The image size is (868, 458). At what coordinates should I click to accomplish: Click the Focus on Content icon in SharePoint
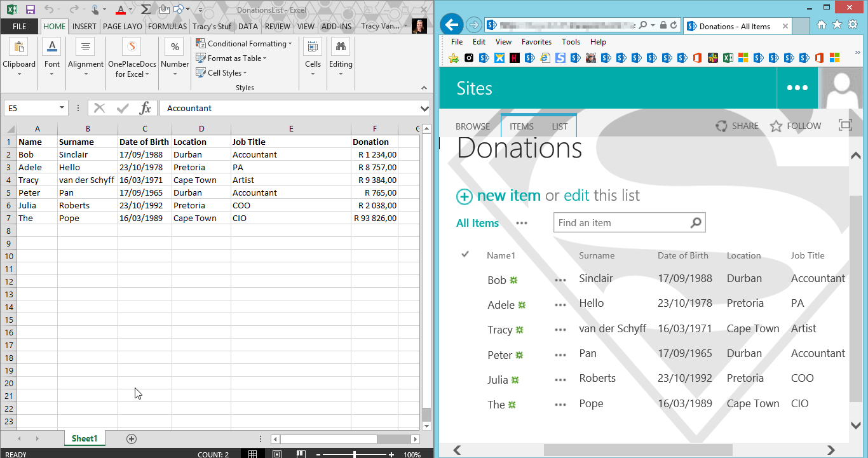pos(845,125)
